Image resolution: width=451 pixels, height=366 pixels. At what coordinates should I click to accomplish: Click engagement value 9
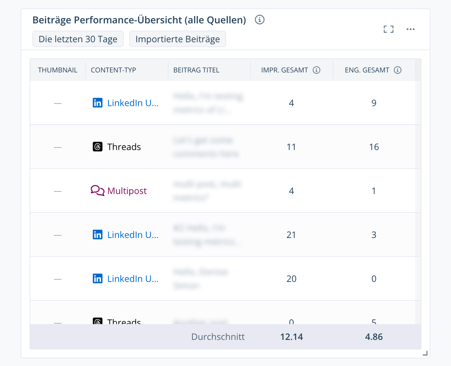point(374,103)
